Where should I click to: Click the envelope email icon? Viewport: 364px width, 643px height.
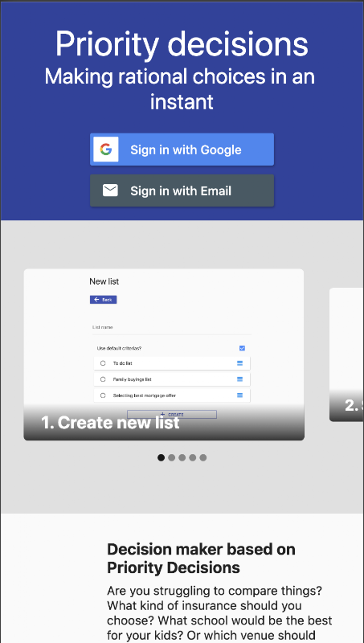point(110,190)
